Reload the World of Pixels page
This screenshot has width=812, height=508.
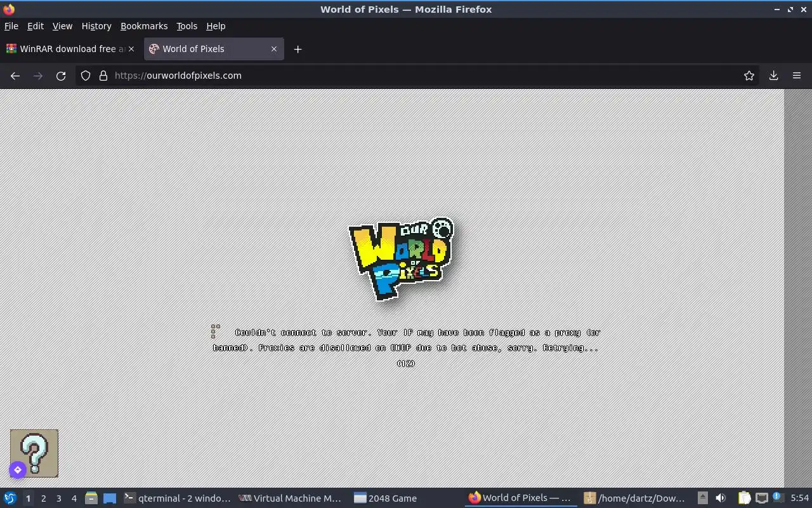pyautogui.click(x=61, y=76)
